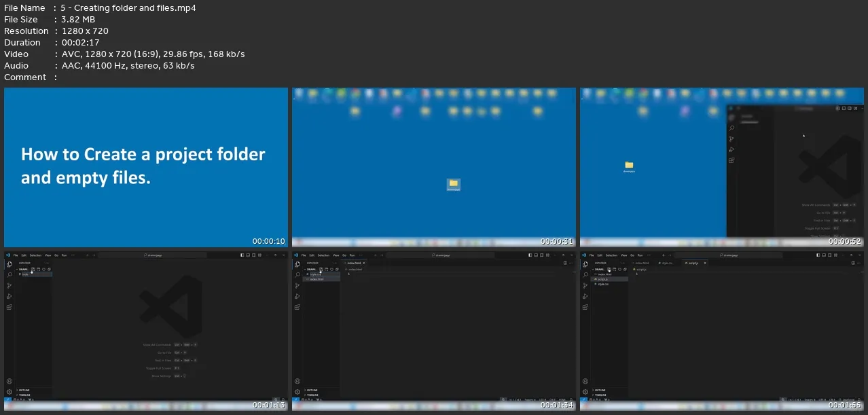Toggle bottom panel layout in 00:01:34 frame
The height and width of the screenshot is (415, 868).
pos(537,255)
